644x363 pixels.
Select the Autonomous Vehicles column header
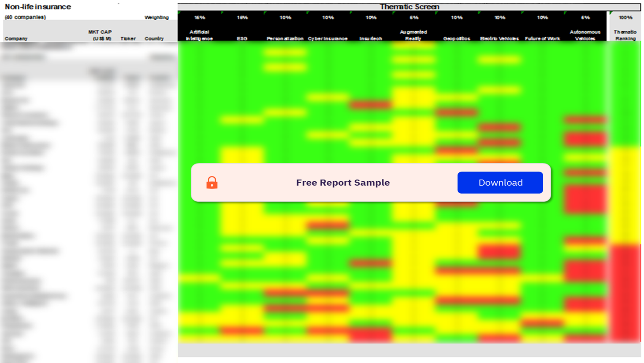[x=585, y=35]
